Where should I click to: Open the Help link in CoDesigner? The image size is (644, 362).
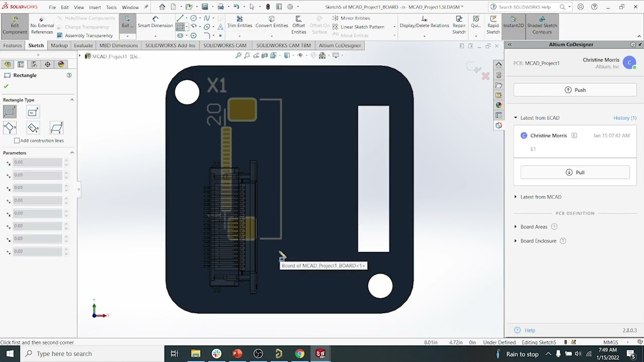click(x=530, y=330)
